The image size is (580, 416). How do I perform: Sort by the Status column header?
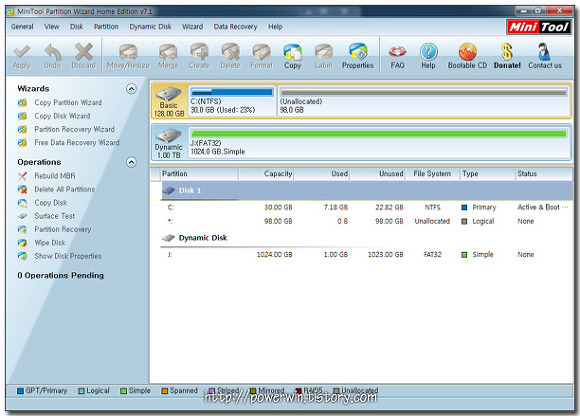click(544, 174)
